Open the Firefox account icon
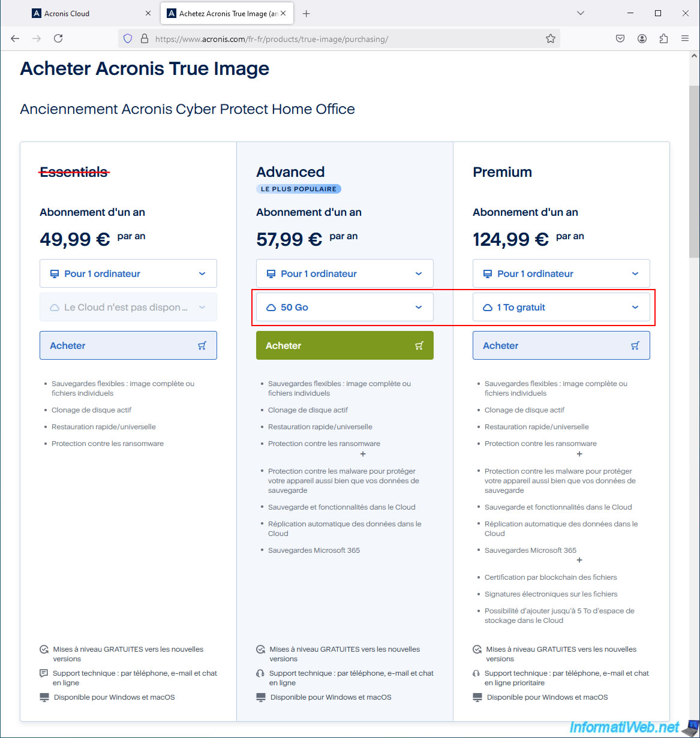The width and height of the screenshot is (700, 738). (642, 38)
